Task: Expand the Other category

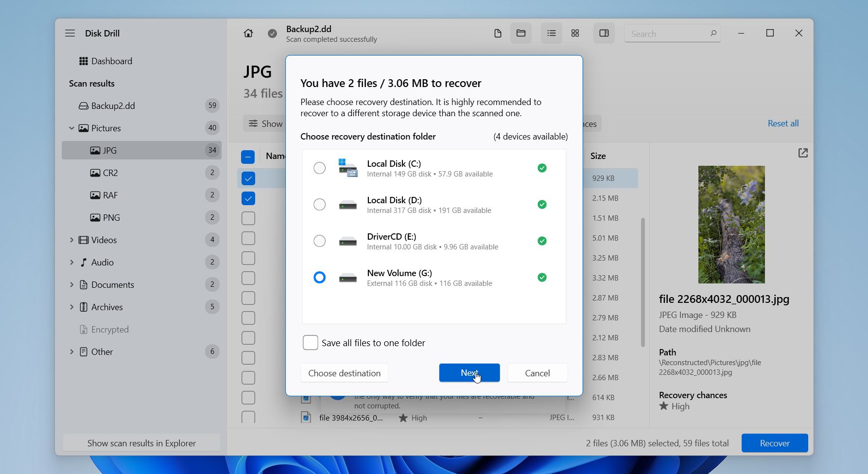Action: click(x=71, y=352)
